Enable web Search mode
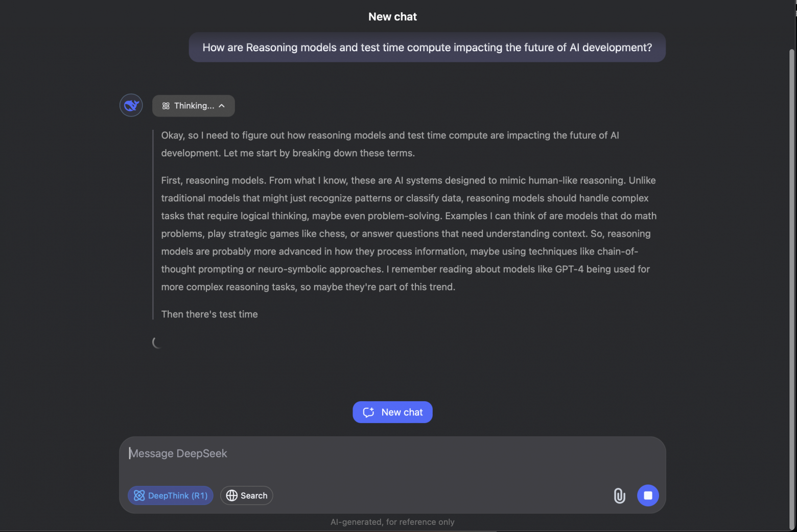 (246, 495)
